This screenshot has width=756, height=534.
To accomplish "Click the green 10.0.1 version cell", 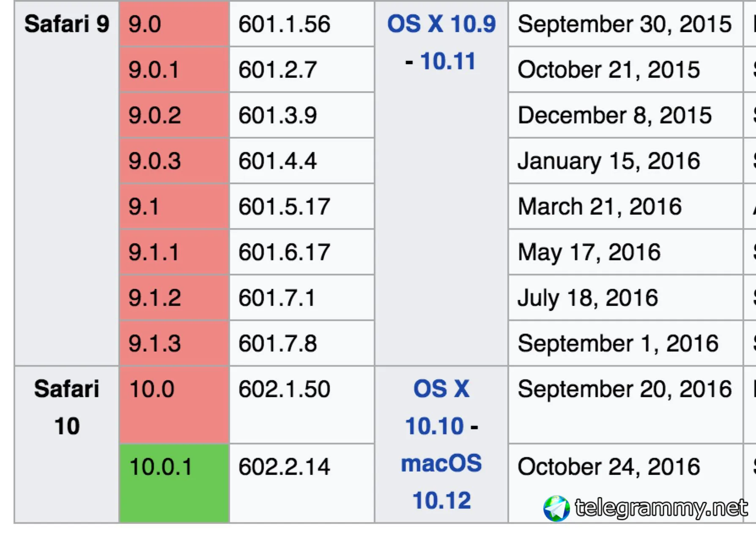I will click(174, 482).
